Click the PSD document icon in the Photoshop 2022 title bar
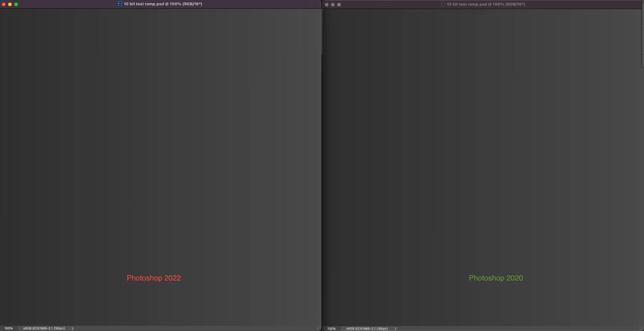 pyautogui.click(x=120, y=4)
